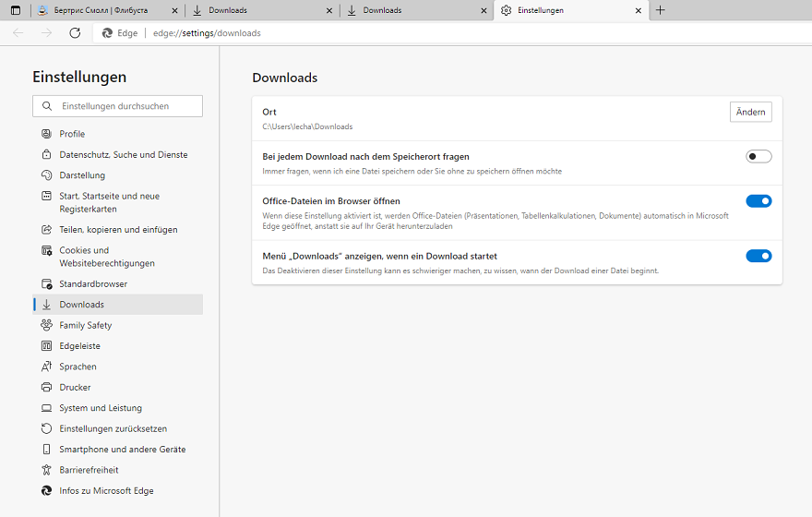Viewport: 812px width, 517px height.
Task: Click the search magnifier icon
Action: 47,106
